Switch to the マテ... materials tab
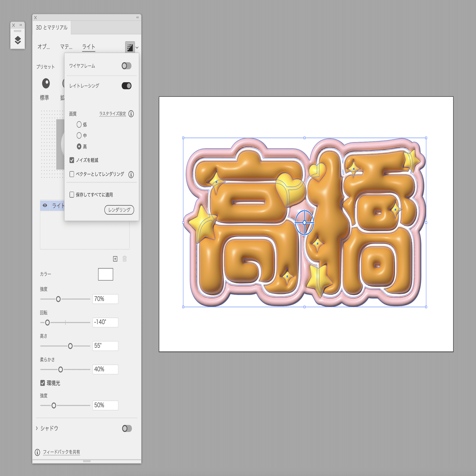This screenshot has height=476, width=476. [66, 47]
